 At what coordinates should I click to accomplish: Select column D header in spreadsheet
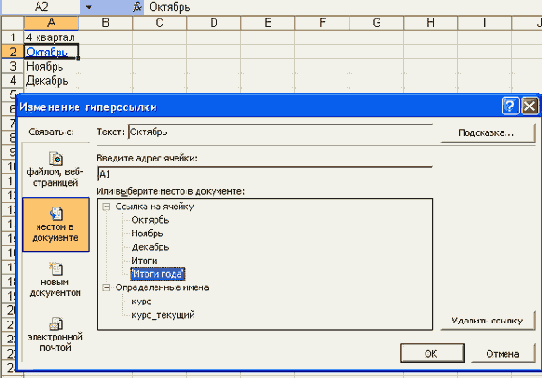(x=214, y=23)
